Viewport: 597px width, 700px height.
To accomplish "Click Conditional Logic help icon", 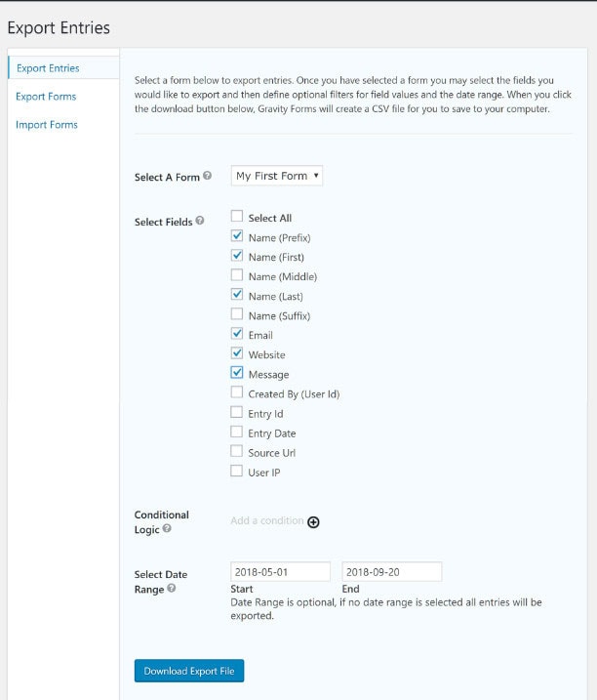I will click(x=167, y=529).
